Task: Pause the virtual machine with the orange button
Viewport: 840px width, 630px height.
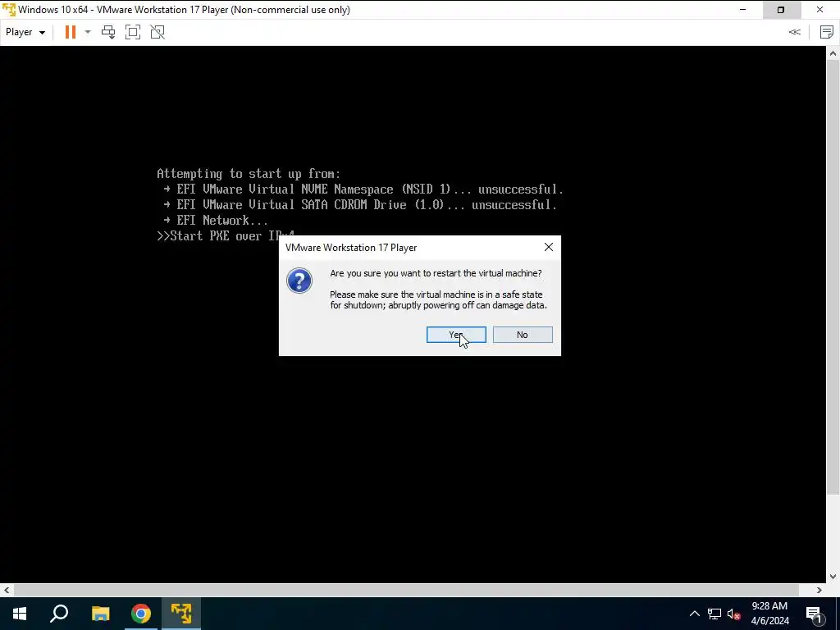Action: [71, 32]
